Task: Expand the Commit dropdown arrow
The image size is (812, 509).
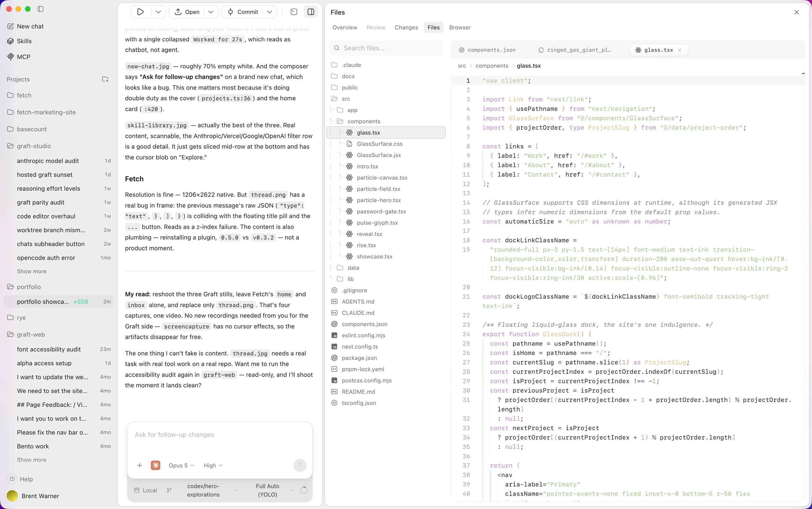Action: [x=269, y=12]
